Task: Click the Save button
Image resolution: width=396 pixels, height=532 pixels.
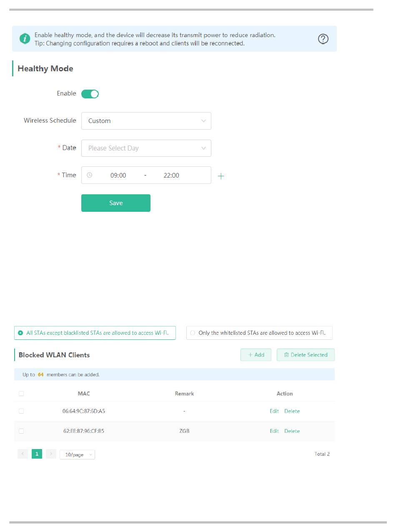Action: (116, 203)
